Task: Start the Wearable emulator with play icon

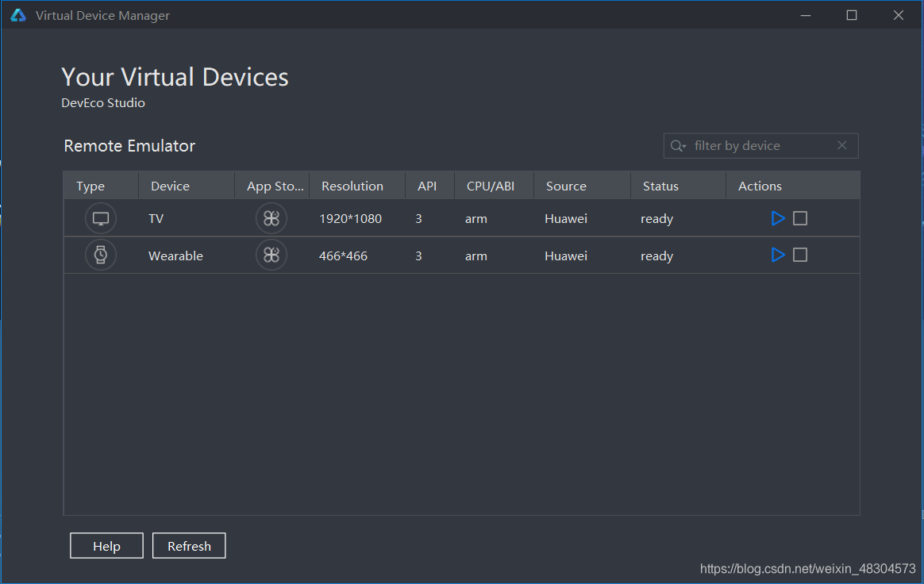Action: click(778, 255)
